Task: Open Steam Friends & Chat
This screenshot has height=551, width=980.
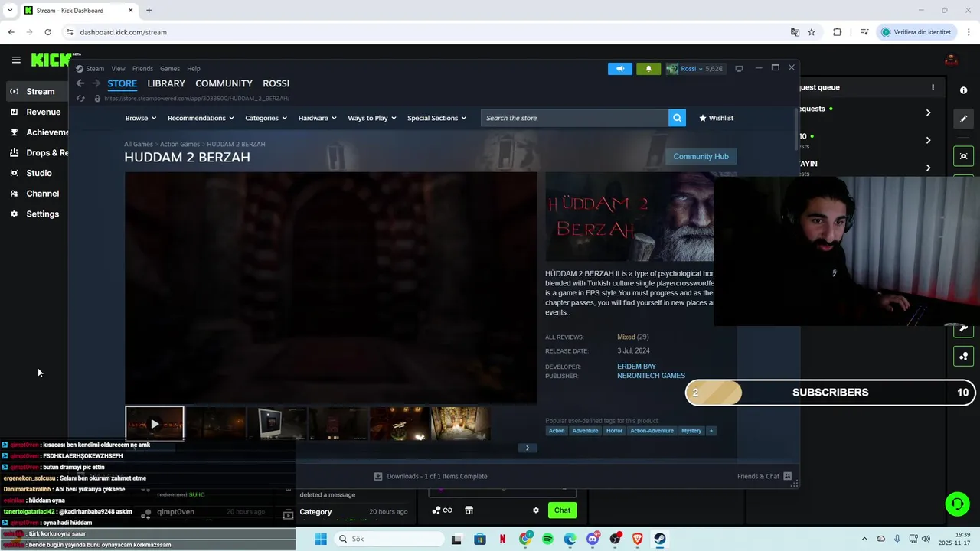Action: pos(764,476)
